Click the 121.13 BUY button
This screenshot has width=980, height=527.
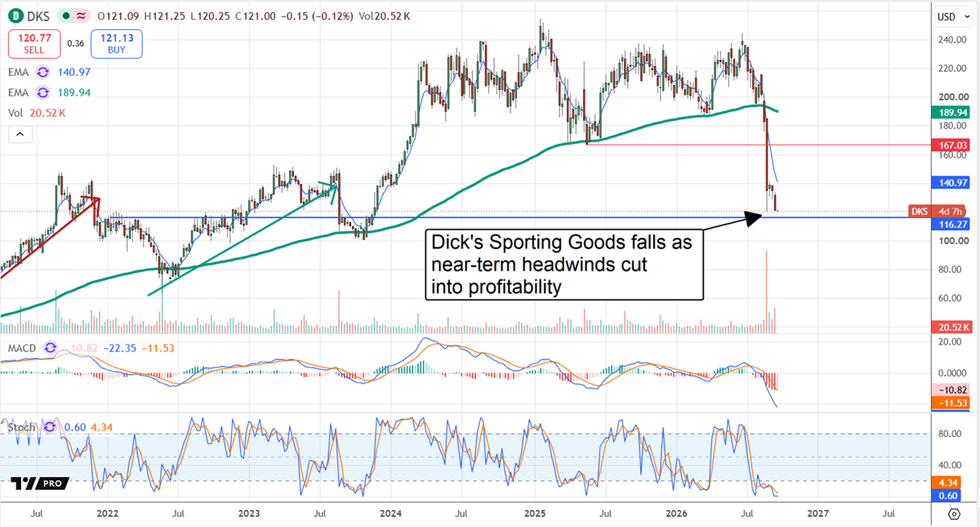pos(118,44)
